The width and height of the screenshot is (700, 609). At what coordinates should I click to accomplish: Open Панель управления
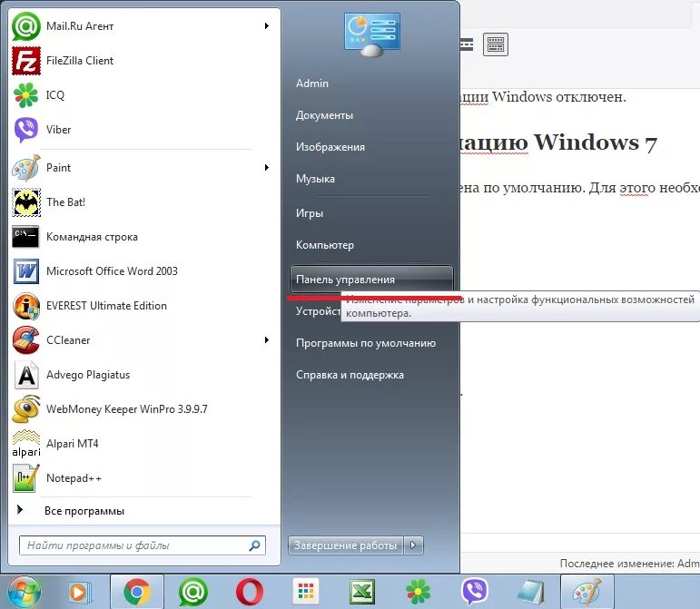(x=371, y=280)
